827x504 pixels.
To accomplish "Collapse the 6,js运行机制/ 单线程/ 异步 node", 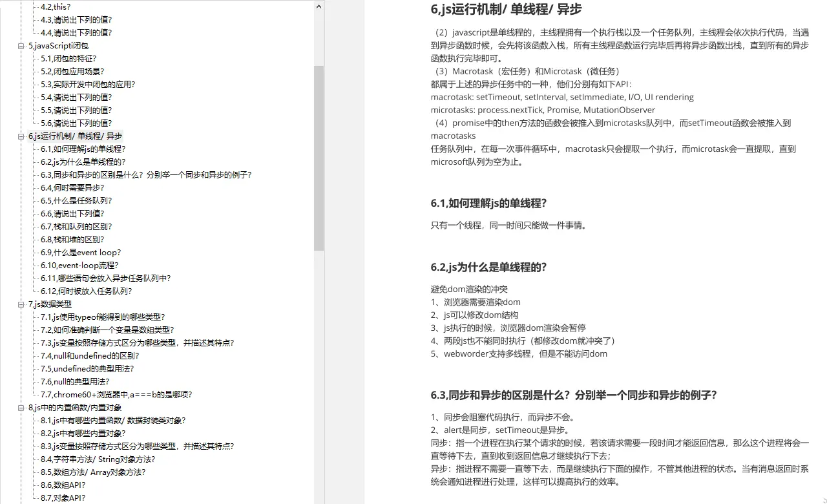I will tap(21, 136).
